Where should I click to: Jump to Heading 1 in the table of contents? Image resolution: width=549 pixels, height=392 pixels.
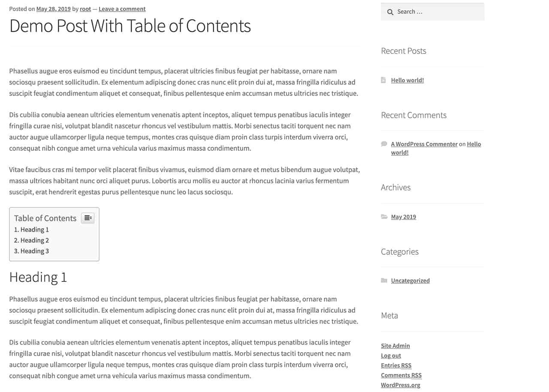(31, 230)
